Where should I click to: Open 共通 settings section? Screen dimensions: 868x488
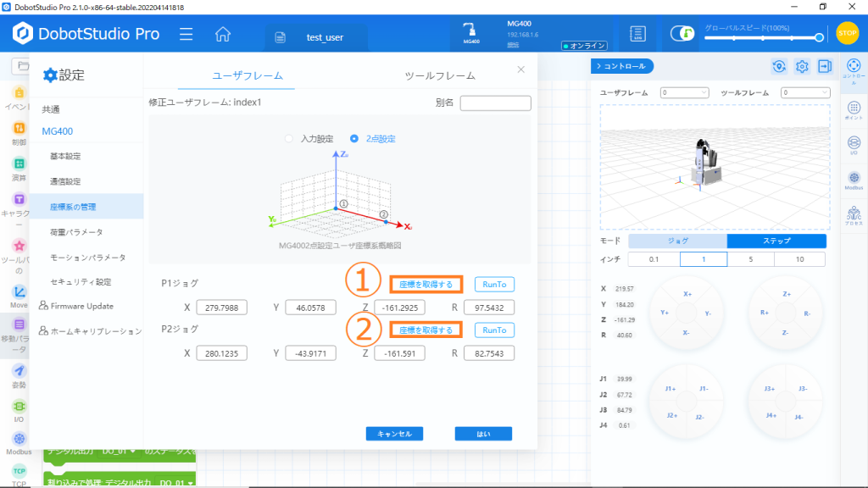(x=51, y=109)
